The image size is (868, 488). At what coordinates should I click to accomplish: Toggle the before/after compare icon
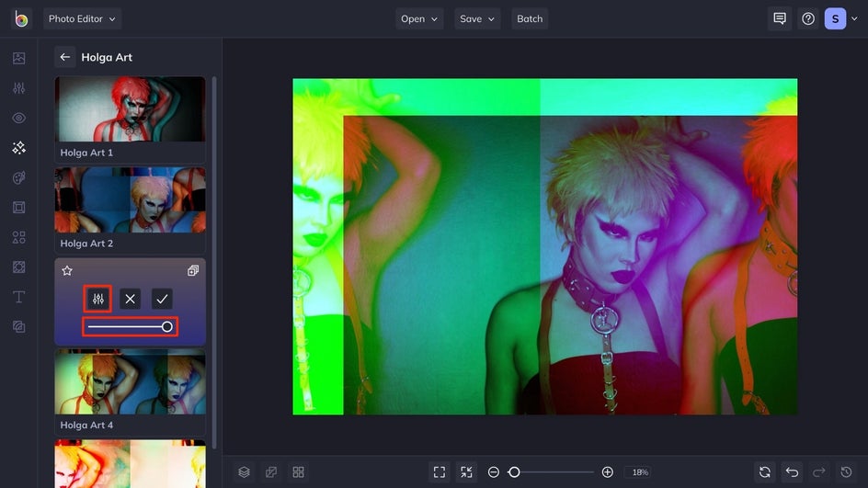271,472
